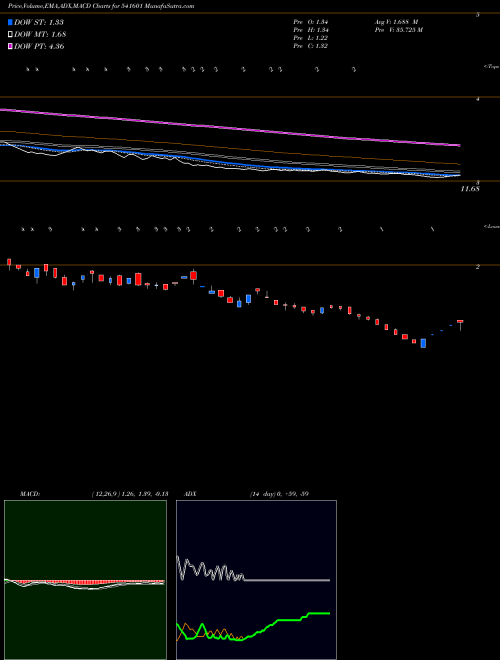This screenshot has width=500, height=660.
Task: Click the 'DOW ST: 1.33' legend text
Action: pyautogui.click(x=39, y=22)
